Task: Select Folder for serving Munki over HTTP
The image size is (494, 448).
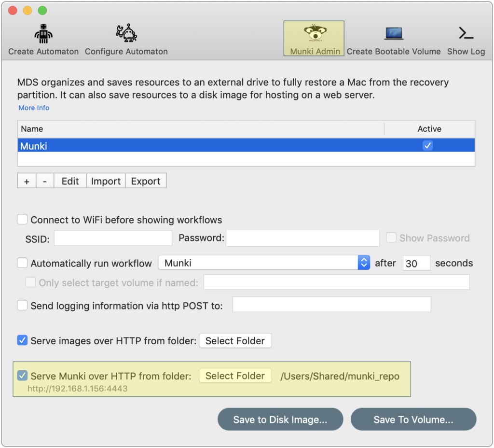Action: (x=235, y=376)
